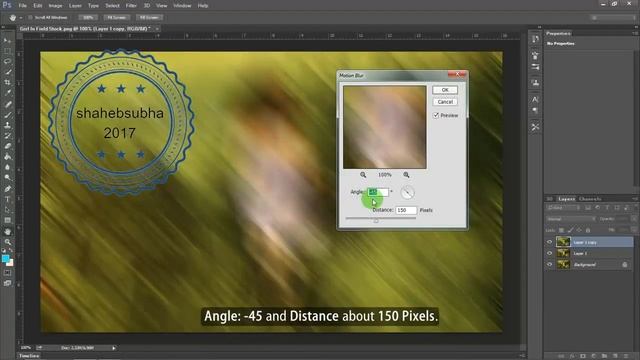Click the foreground color swatch
640x360 pixels.
[x=5, y=258]
